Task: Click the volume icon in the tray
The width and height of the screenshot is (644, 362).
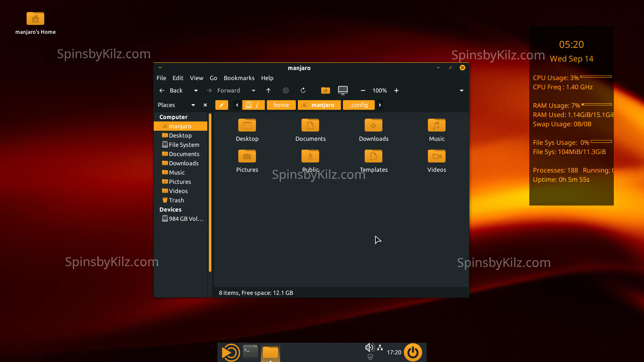Action: tap(369, 348)
